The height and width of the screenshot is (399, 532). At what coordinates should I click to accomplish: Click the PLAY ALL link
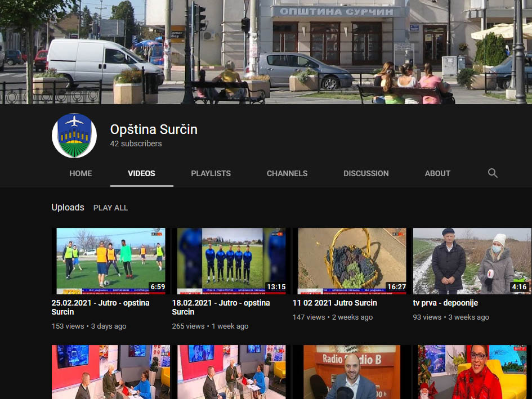[x=110, y=208]
